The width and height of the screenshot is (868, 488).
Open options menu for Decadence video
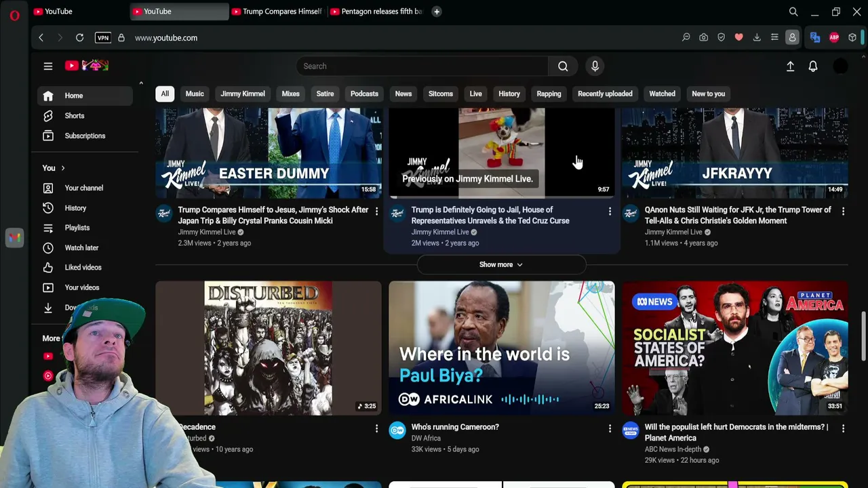(376, 428)
